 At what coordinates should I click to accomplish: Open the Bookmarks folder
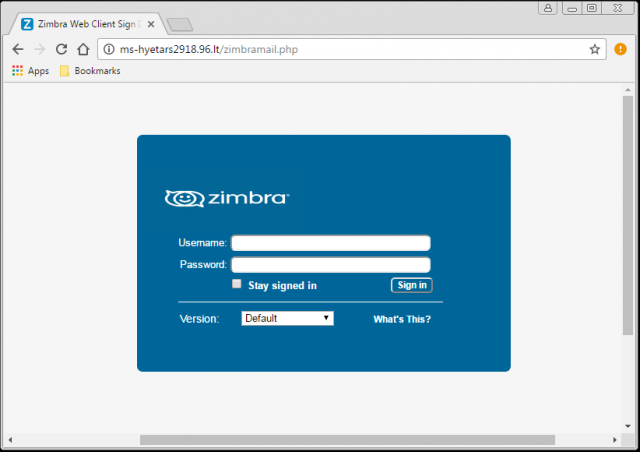[90, 71]
